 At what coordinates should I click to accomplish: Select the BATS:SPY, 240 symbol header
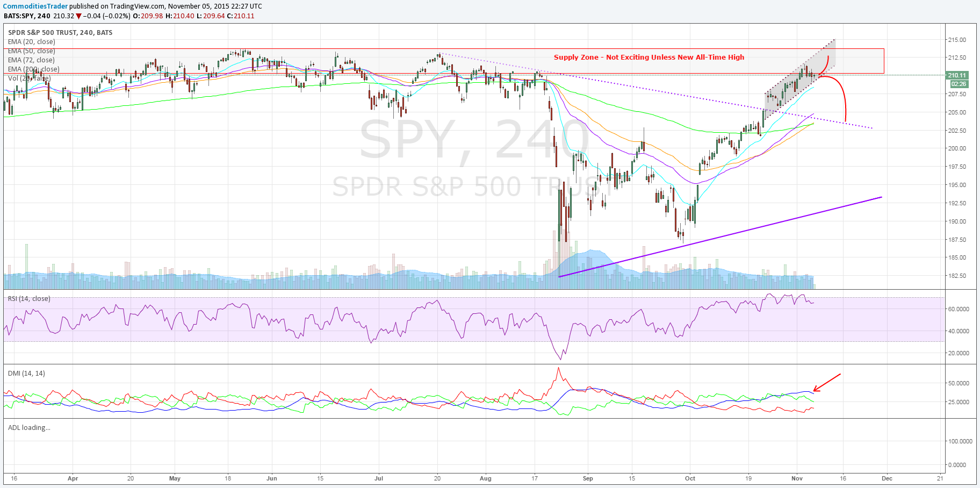pyautogui.click(x=27, y=16)
